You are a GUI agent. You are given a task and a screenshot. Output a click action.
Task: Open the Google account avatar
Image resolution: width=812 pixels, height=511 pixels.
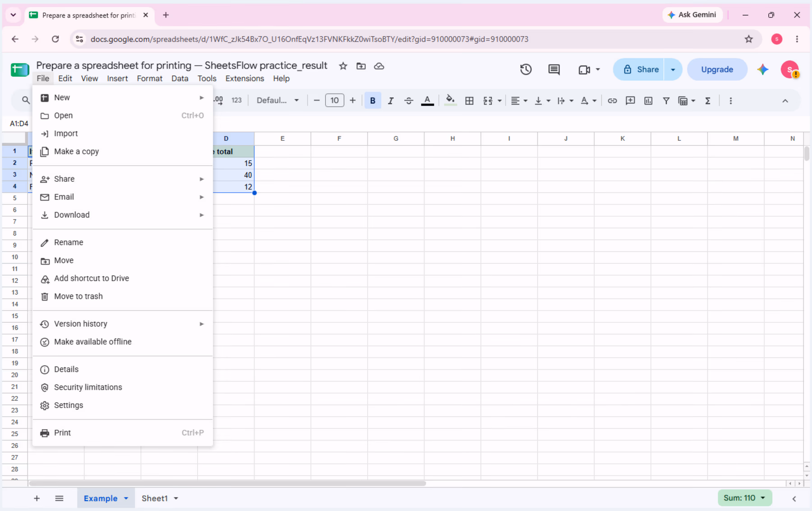pos(790,70)
